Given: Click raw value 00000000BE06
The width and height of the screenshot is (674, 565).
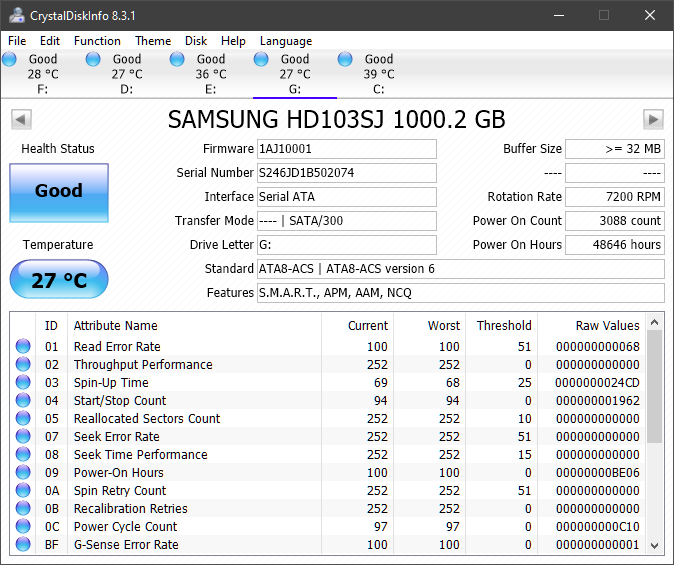Looking at the screenshot, I should pos(597,473).
